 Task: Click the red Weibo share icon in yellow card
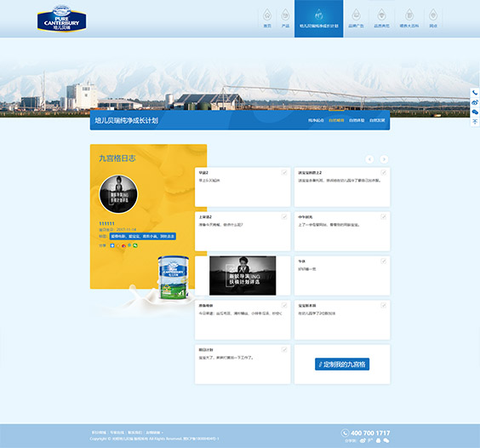point(123,245)
